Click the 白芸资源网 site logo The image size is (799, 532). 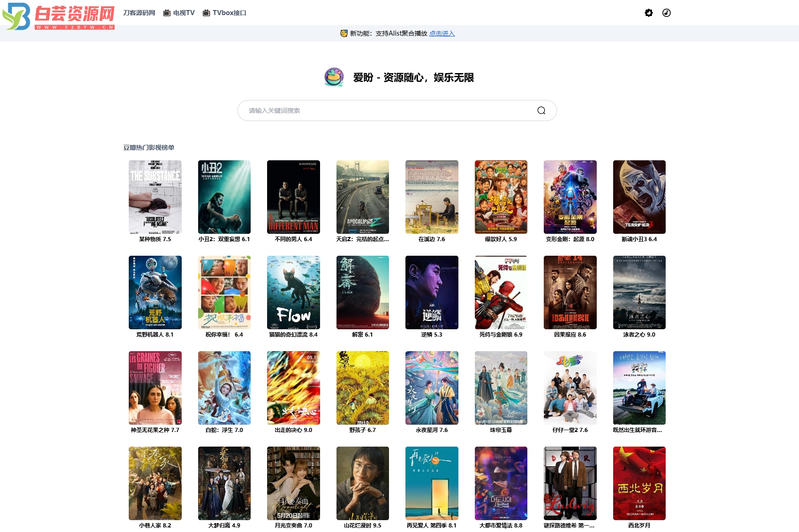(x=58, y=16)
